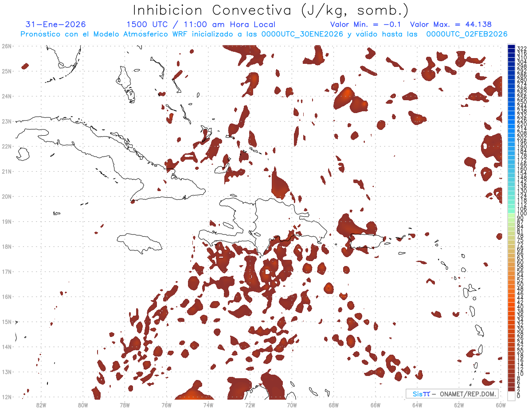Click the latitude label "14N"
The image size is (532, 411).
coord(7,347)
